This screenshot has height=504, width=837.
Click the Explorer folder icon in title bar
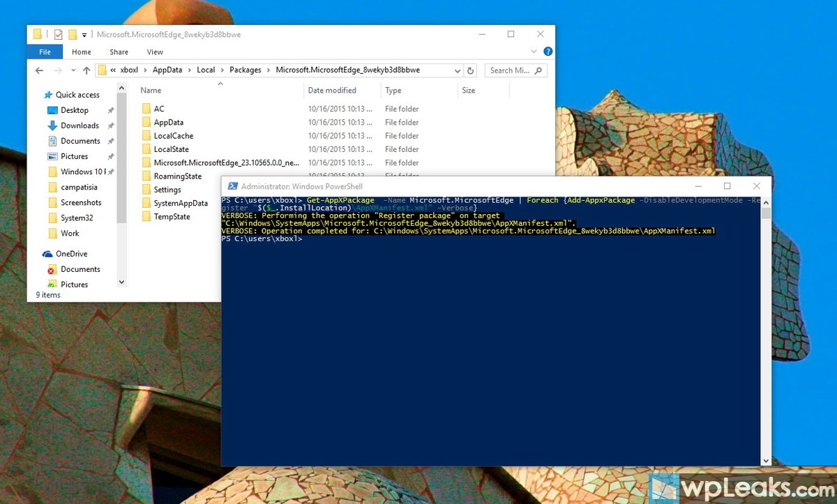pyautogui.click(x=38, y=34)
